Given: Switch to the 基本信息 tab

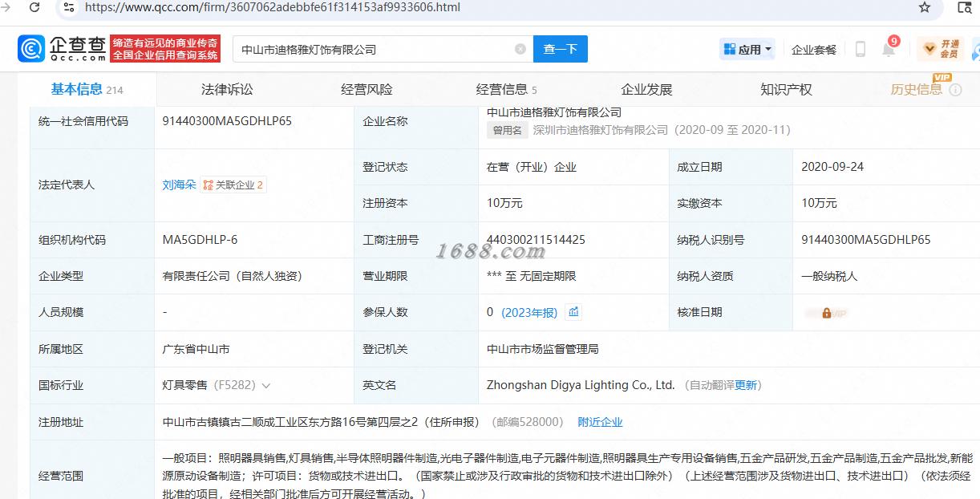Looking at the screenshot, I should 87,90.
